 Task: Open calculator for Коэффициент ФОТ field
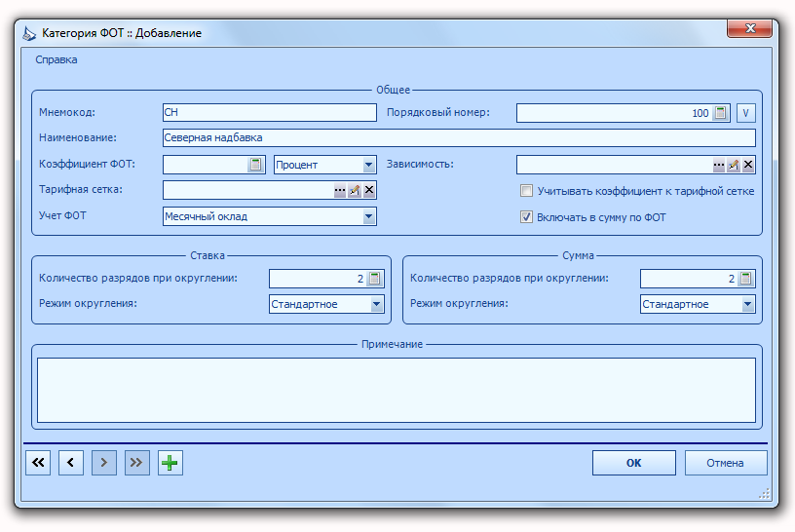tap(255, 165)
